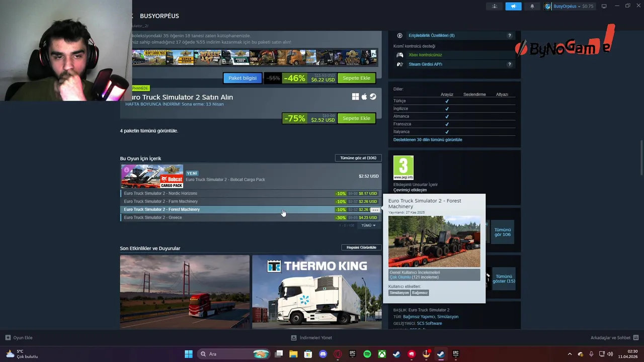Click the bundle DLC cover strip
This screenshot has height=362, width=644.
point(254,57)
